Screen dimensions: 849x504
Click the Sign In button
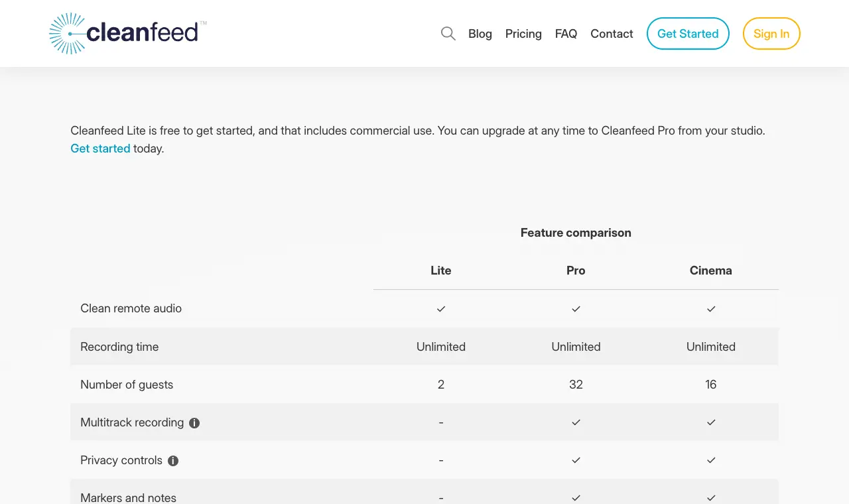tap(771, 33)
